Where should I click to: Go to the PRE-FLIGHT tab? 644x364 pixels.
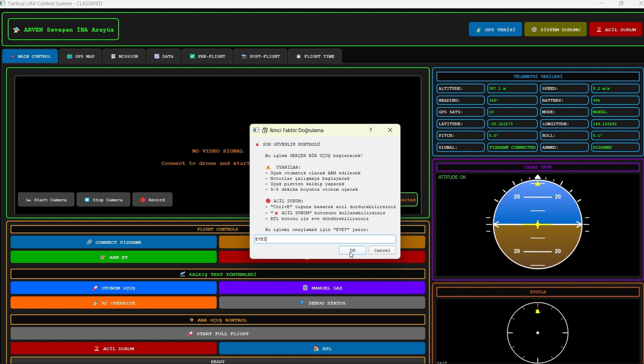click(x=207, y=56)
